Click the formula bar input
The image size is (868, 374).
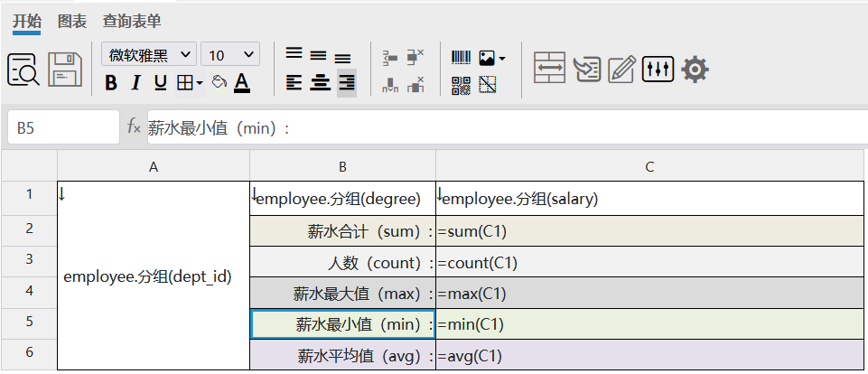point(507,127)
